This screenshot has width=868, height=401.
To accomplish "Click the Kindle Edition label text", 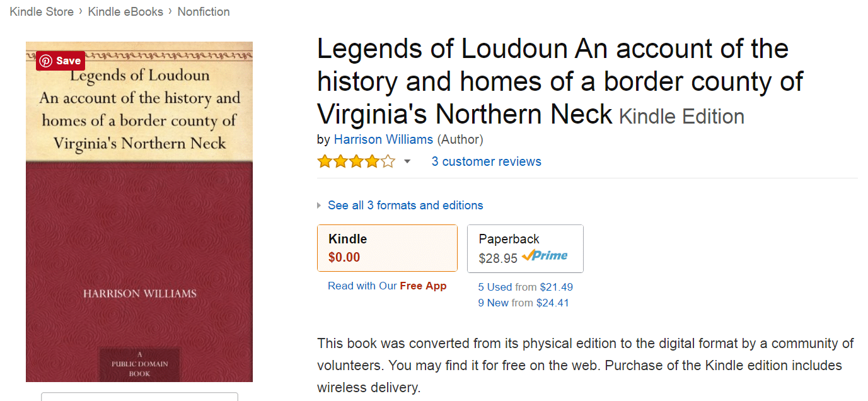I will point(681,117).
